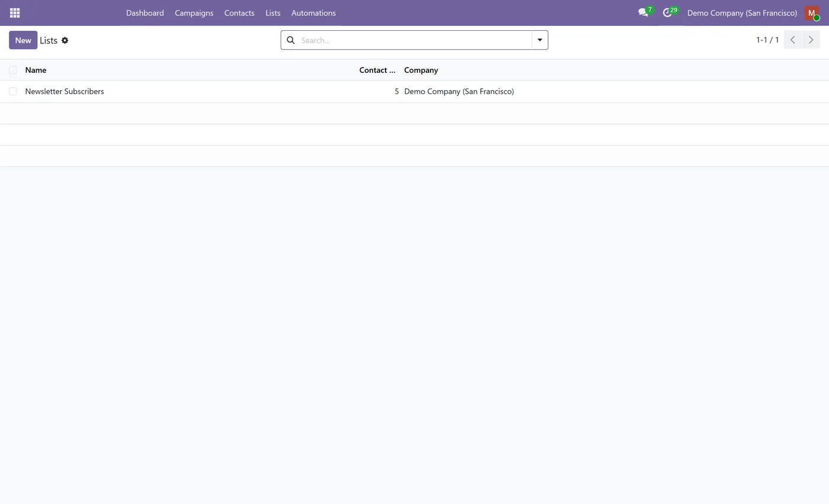Tick the Newsletter Subscribers row checkbox
The image size is (829, 504).
point(13,91)
